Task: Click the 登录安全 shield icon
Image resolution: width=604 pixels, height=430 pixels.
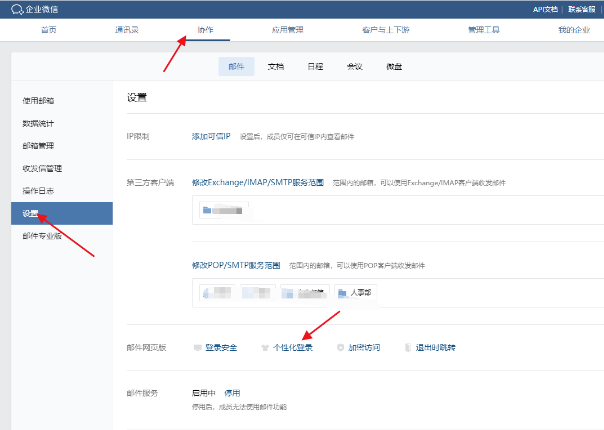Action: point(197,348)
